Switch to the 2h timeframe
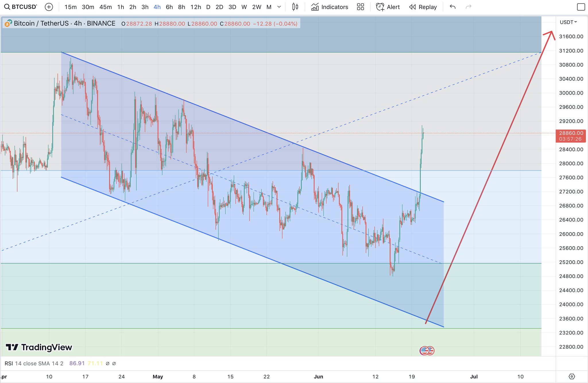This screenshot has width=588, height=383. click(x=133, y=7)
